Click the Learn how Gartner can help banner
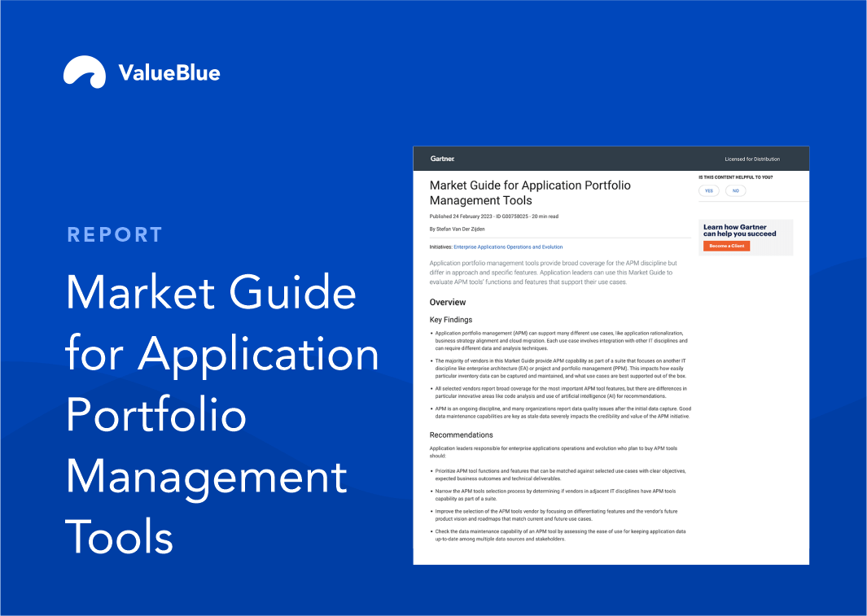The height and width of the screenshot is (616, 867). coord(746,236)
